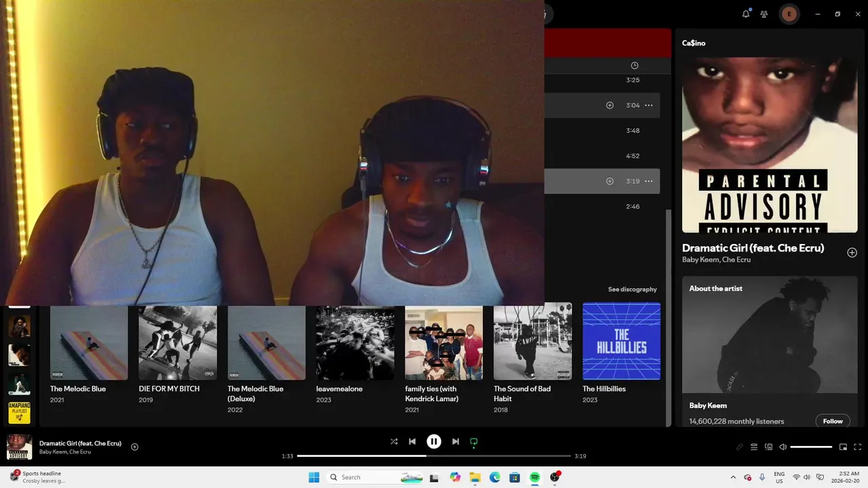Open Microsoft Edge from the taskbar

tap(495, 477)
